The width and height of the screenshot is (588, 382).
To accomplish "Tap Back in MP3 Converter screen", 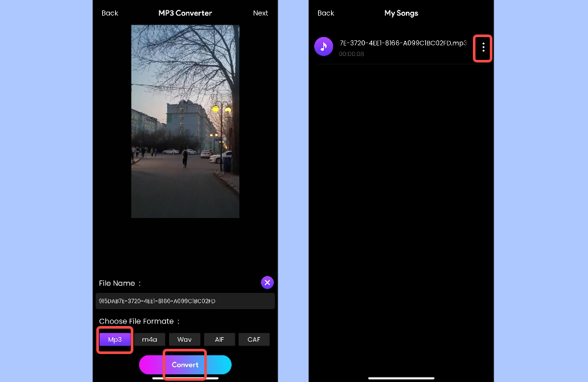I will pos(109,13).
